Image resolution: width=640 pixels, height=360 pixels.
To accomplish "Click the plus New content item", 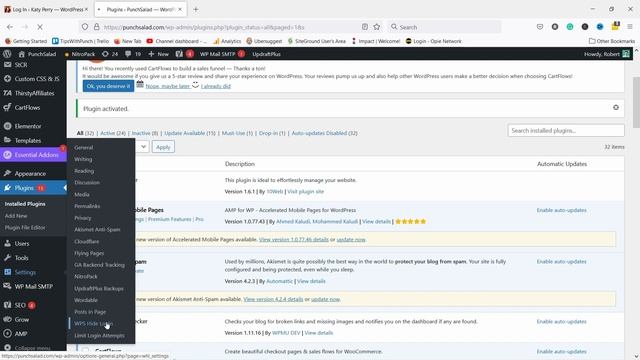I will click(x=158, y=54).
